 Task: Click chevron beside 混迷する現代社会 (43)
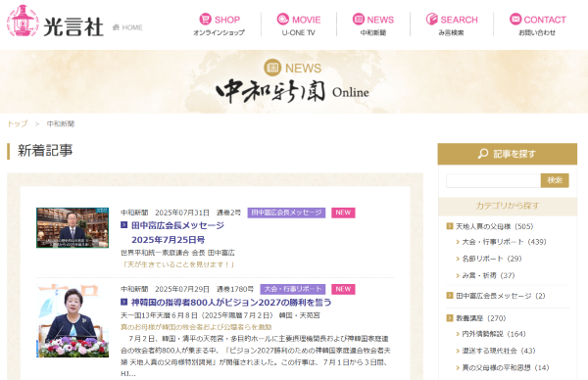[x=458, y=352]
